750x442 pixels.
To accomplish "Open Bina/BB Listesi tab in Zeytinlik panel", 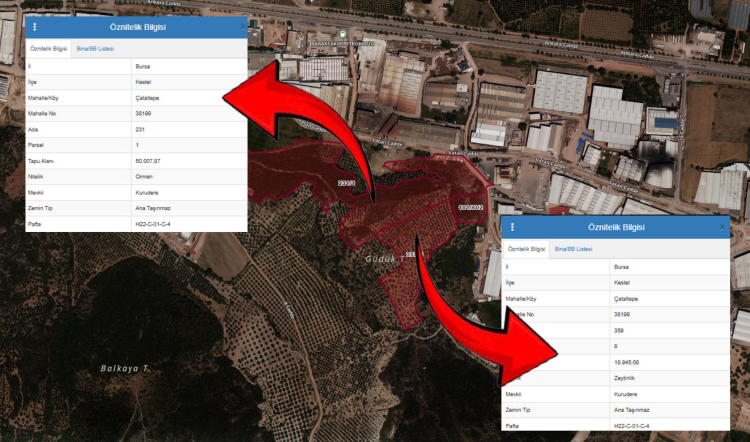I will 575,248.
